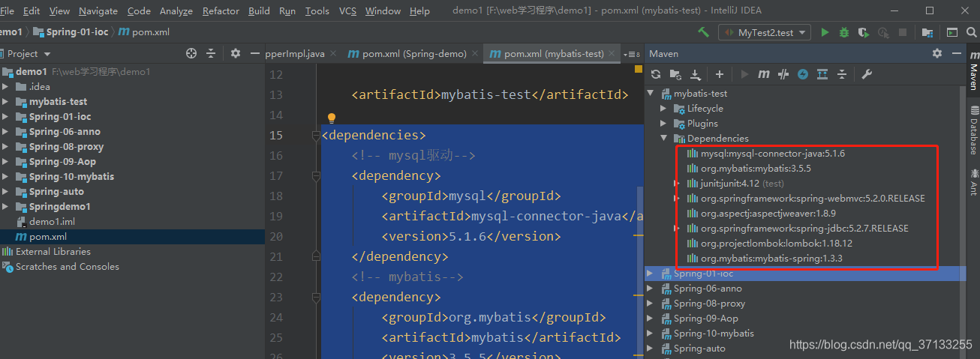Run with Coverage icon in main toolbar
This screenshot has width=980, height=359.
tap(864, 32)
